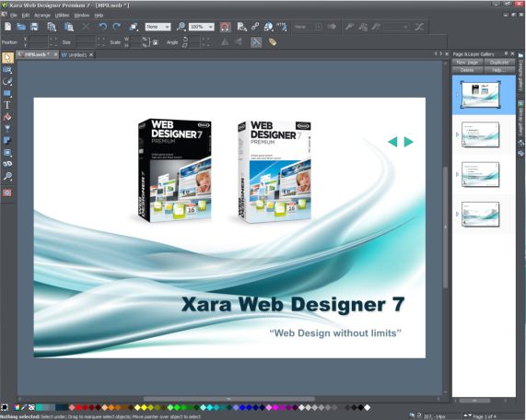This screenshot has height=420, width=526.
Task: Open the Utilities menu
Action: tap(62, 15)
